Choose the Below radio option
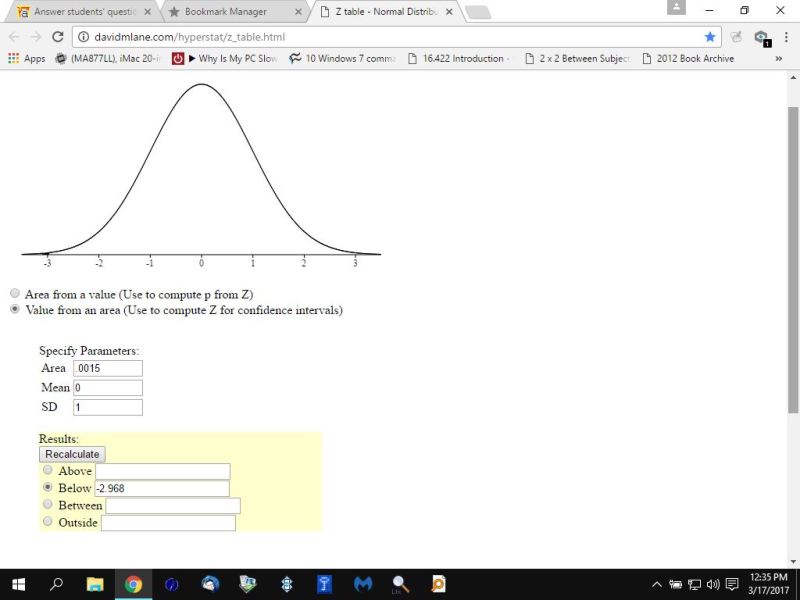Viewport: 800px width, 600px height. 47,487
